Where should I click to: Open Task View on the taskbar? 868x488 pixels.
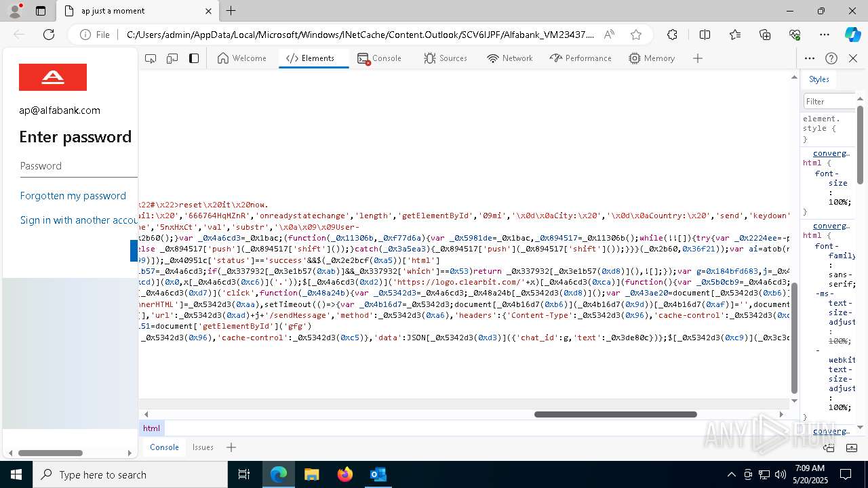(x=244, y=474)
